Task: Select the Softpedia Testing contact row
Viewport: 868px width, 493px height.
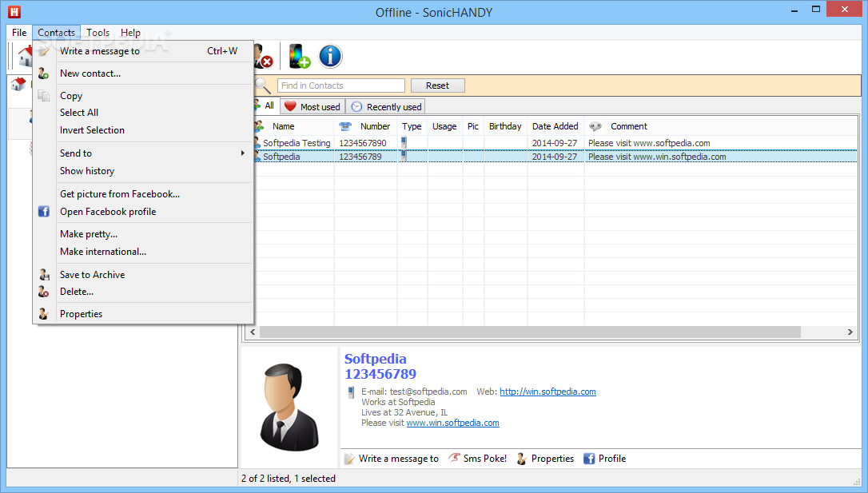Action: click(x=555, y=143)
